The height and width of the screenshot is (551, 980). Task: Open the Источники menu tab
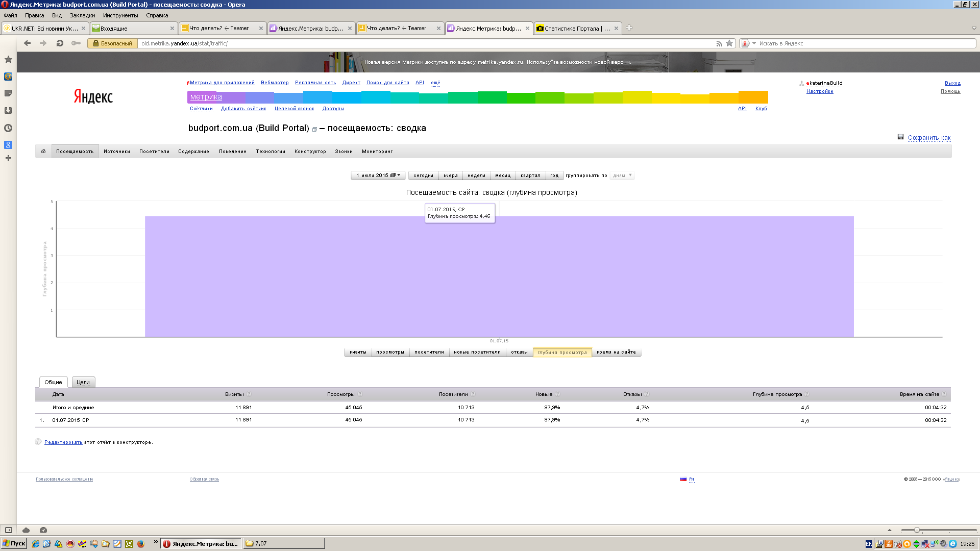[117, 152]
